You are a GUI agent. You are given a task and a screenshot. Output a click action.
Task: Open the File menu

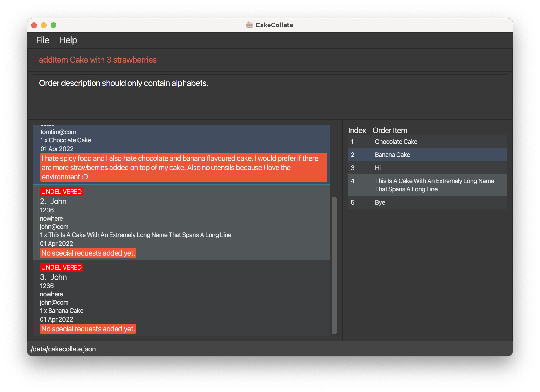coord(42,40)
